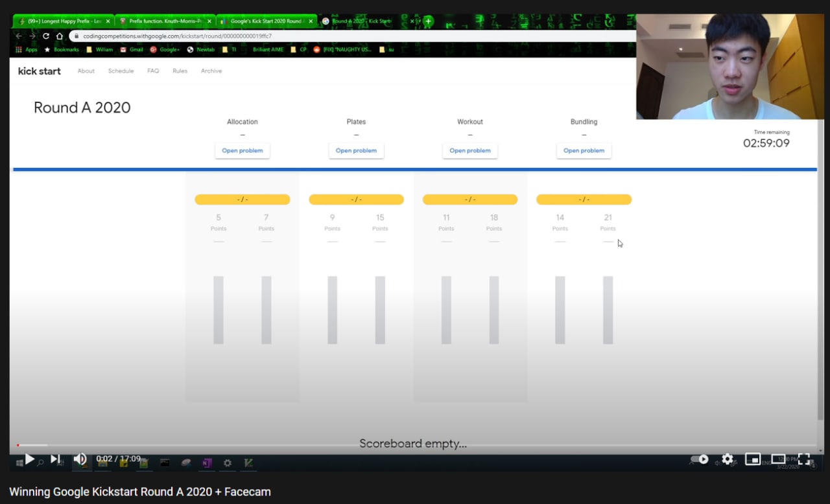Open the About page
Viewport: 830px width, 504px height.
[x=86, y=71]
